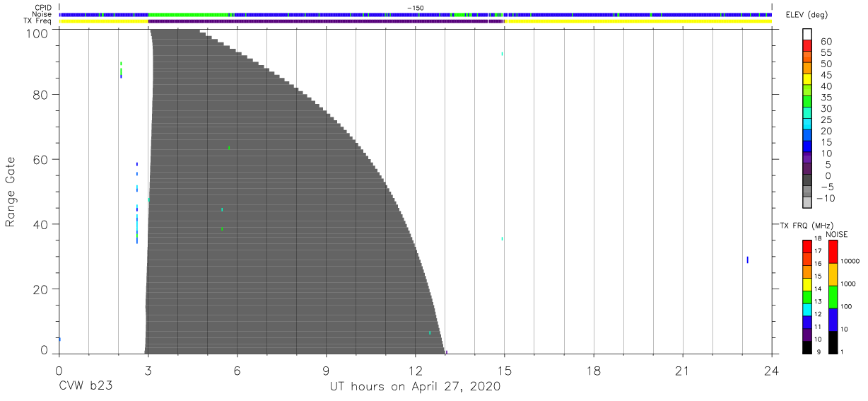The width and height of the screenshot is (868, 401).
Task: Click the 12 tick label on UT hours axis
Action: [x=415, y=370]
